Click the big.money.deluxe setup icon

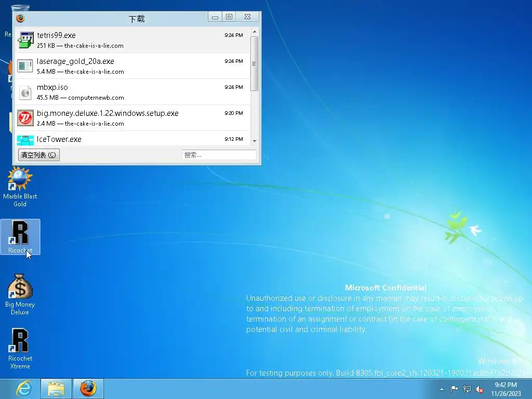pos(25,118)
